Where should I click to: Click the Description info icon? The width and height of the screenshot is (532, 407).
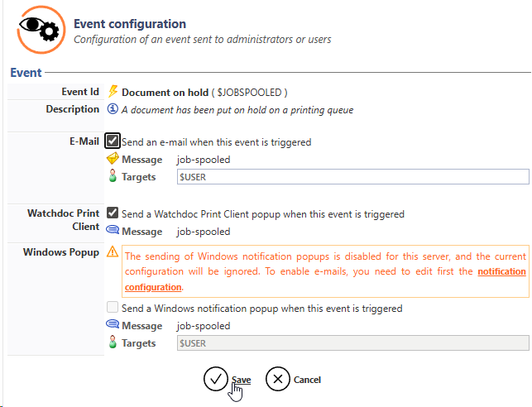tap(113, 109)
